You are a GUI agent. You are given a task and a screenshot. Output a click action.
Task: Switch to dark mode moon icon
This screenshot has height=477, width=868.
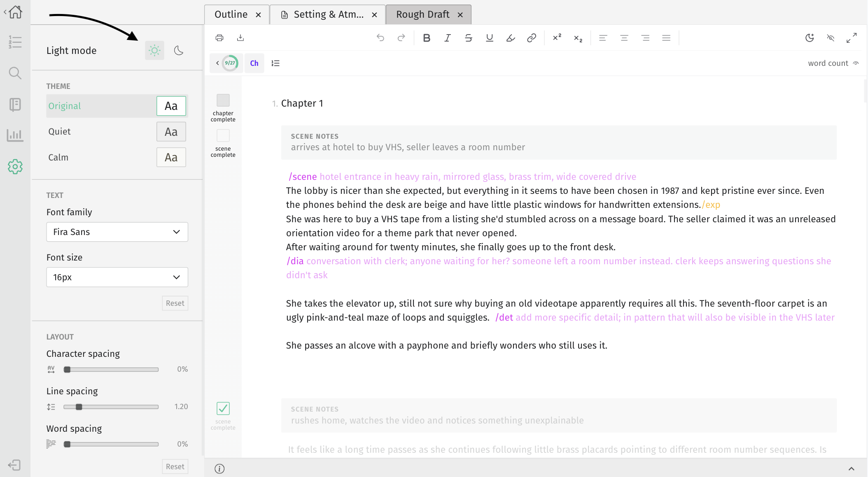click(x=179, y=51)
